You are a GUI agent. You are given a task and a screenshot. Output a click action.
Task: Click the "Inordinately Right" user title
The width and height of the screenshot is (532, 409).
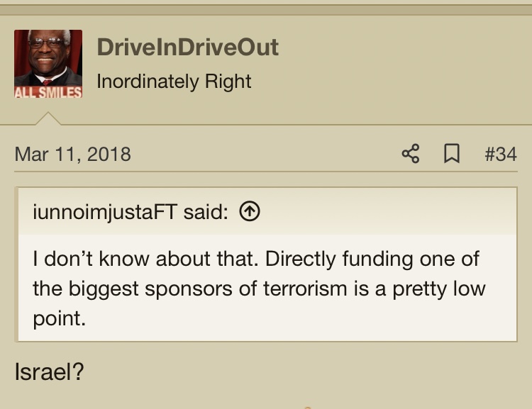[x=174, y=82]
